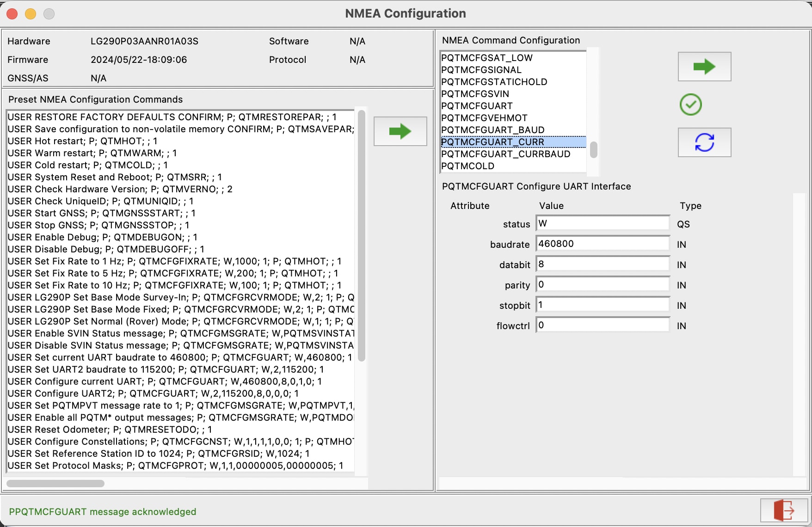Viewport: 812px width, 527px height.
Task: Select PQTMCFGSIGNAL in command list
Action: [513, 70]
